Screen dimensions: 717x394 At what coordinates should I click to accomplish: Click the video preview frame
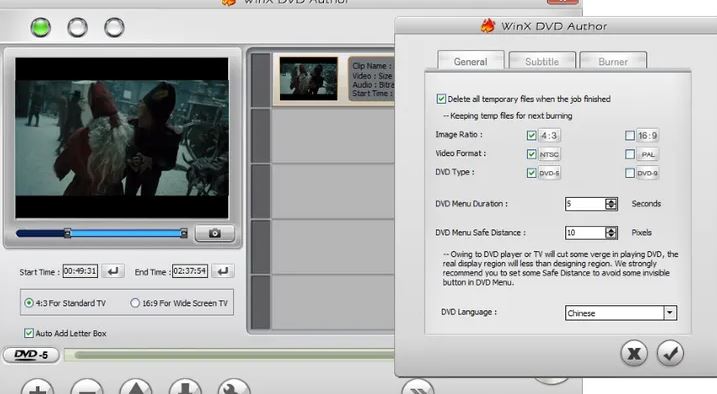click(122, 138)
